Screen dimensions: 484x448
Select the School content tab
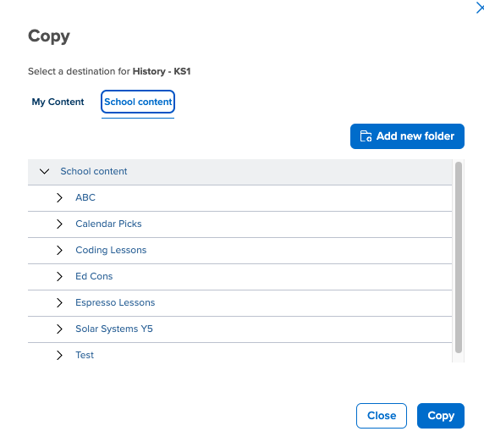pos(138,102)
